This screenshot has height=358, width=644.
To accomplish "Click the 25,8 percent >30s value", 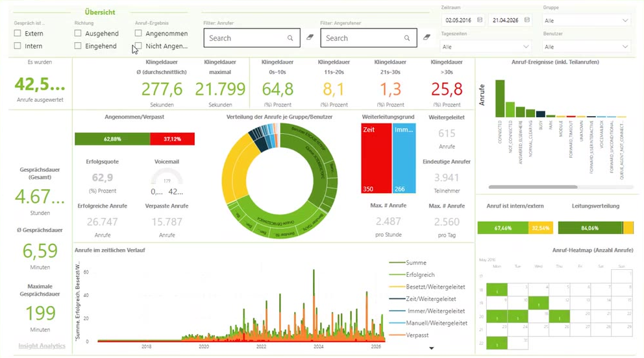I will [447, 89].
